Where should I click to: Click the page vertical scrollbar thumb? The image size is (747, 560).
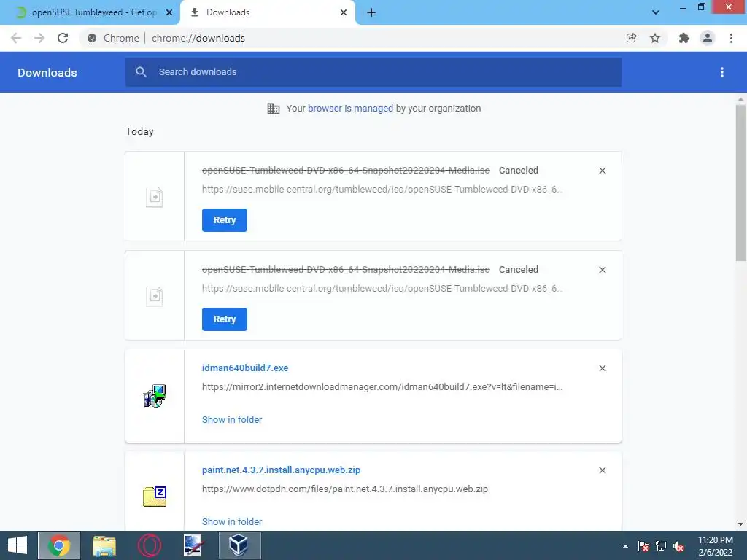click(x=740, y=182)
